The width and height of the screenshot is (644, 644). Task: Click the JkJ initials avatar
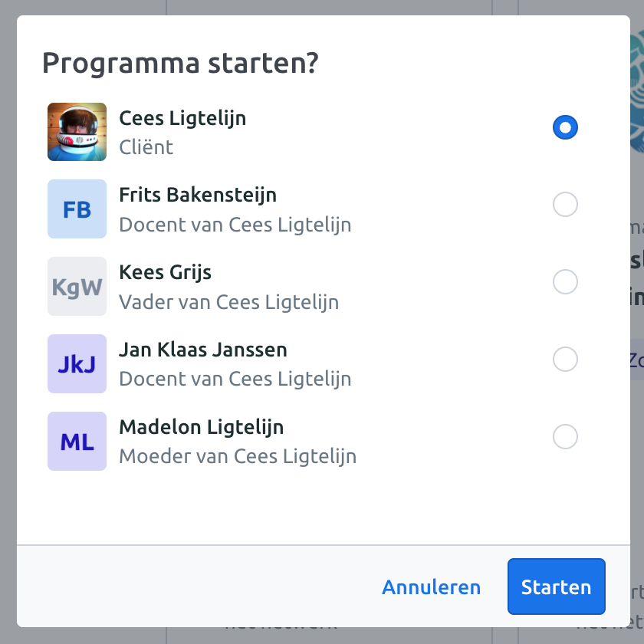pos(77,363)
